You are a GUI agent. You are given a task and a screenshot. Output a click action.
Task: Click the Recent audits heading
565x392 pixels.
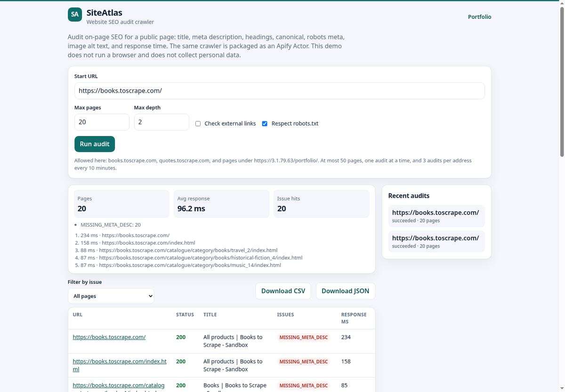pos(409,196)
